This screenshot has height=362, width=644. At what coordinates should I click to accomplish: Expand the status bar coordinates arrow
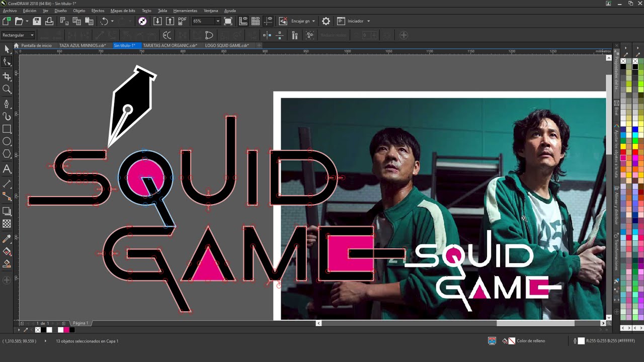click(x=45, y=341)
